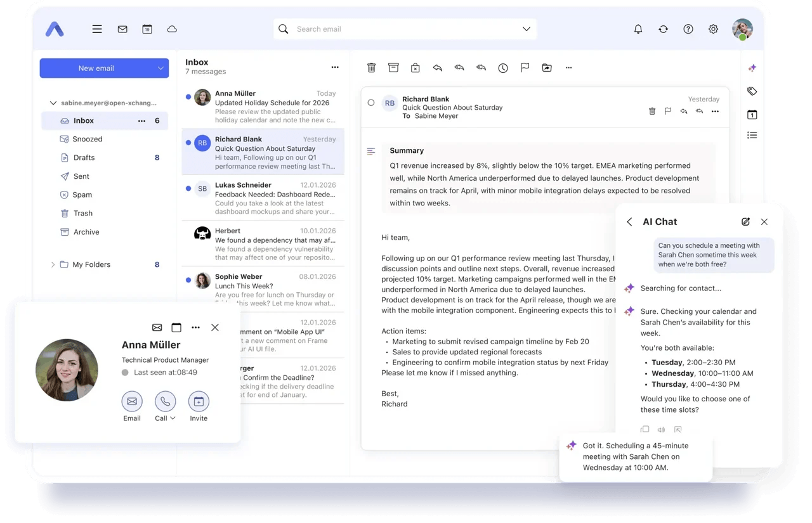This screenshot has height=523, width=812.
Task: Open the help icon
Action: click(688, 29)
